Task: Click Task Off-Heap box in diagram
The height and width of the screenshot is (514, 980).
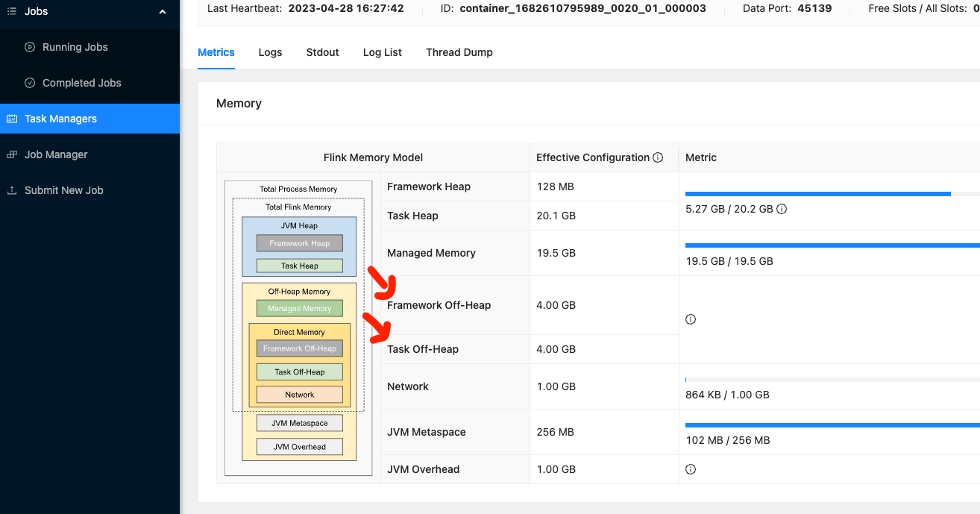Action: tap(300, 372)
